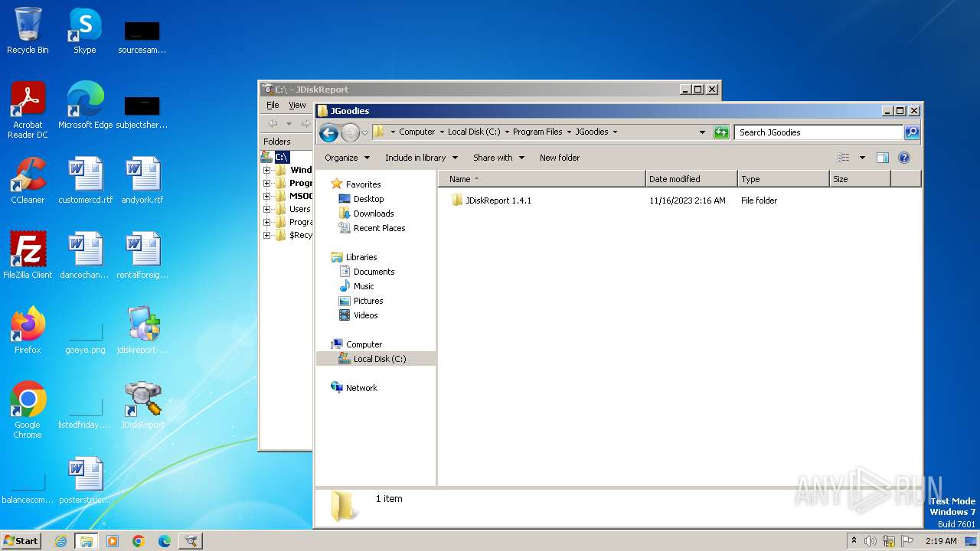Click Computer in the address breadcrumb
The height and width of the screenshot is (551, 980).
click(x=416, y=132)
